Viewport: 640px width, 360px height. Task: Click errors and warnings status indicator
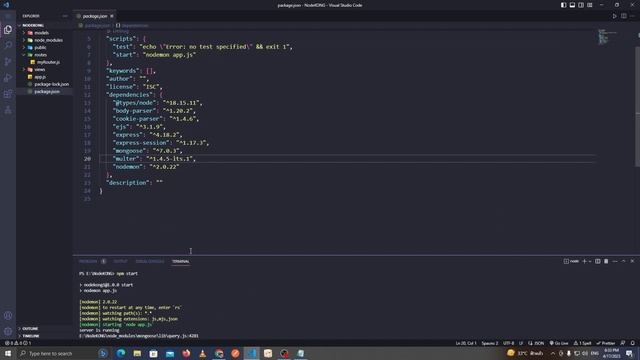tap(18, 343)
